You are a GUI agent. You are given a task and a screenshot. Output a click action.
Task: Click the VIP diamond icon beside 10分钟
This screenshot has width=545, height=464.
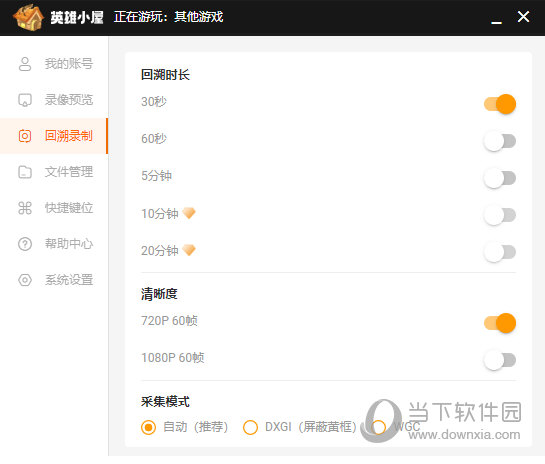(x=189, y=213)
